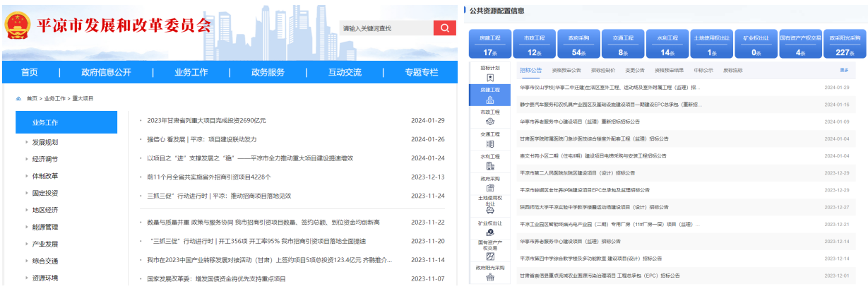Switch to 中标公示 tab
The height and width of the screenshot is (289, 868).
pos(703,71)
